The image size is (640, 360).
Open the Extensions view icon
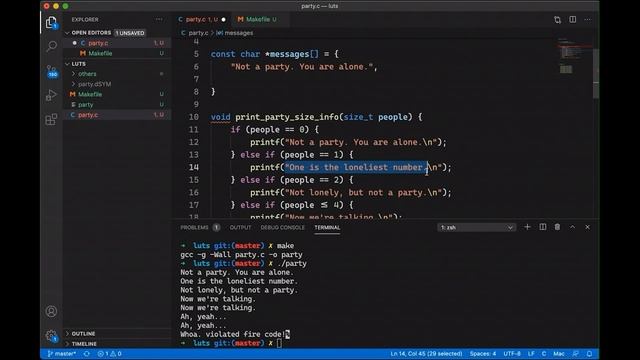tap(51, 119)
